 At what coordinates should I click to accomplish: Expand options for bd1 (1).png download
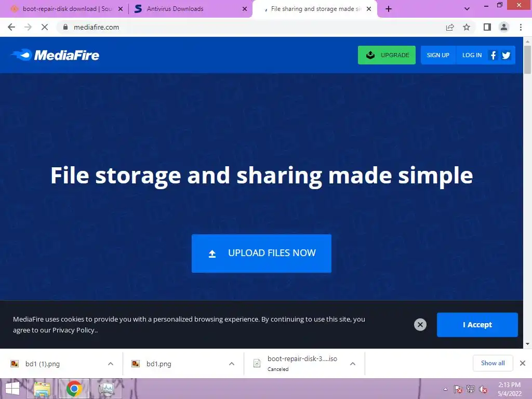click(x=111, y=364)
